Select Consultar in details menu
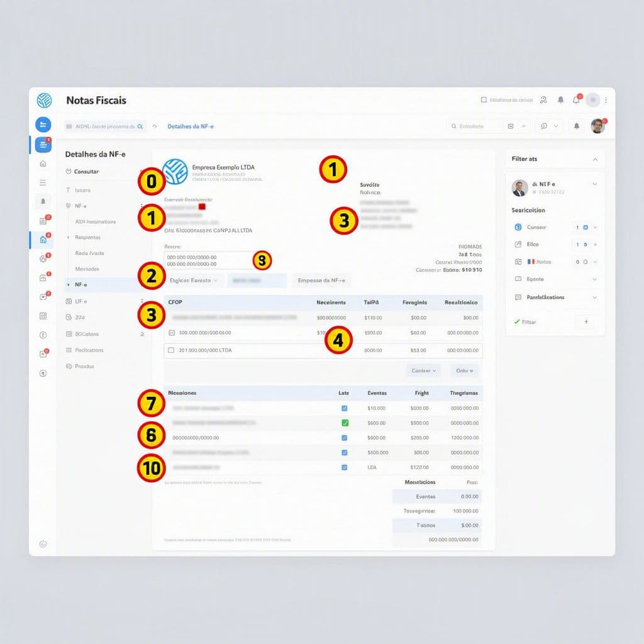The height and width of the screenshot is (644, 644). tap(86, 172)
